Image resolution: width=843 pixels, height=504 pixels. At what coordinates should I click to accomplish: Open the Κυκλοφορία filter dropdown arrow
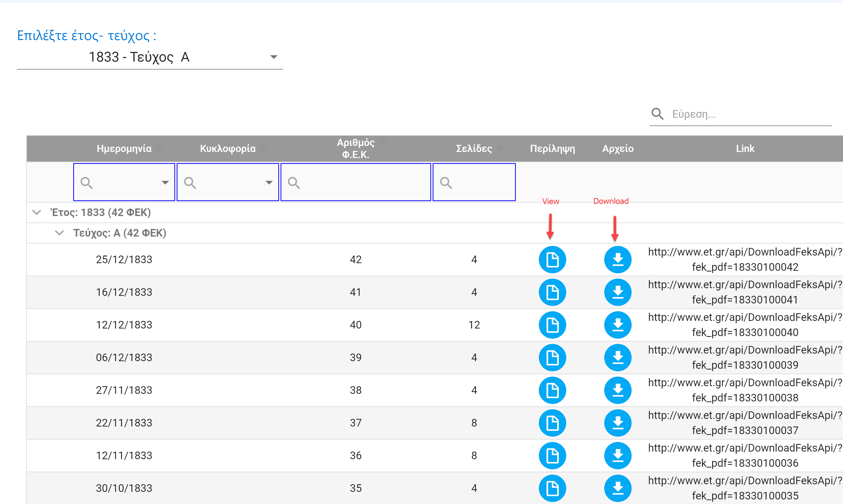tap(269, 183)
